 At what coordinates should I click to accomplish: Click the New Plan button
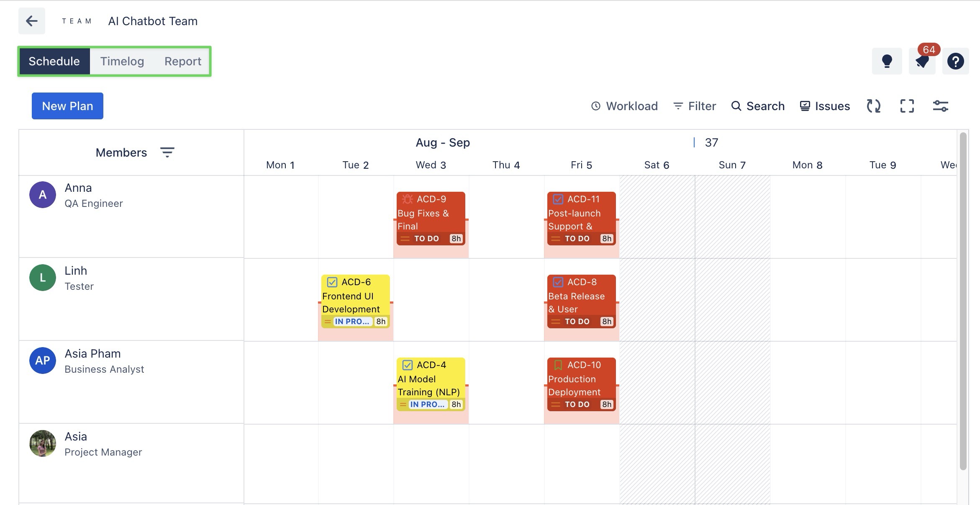[67, 106]
